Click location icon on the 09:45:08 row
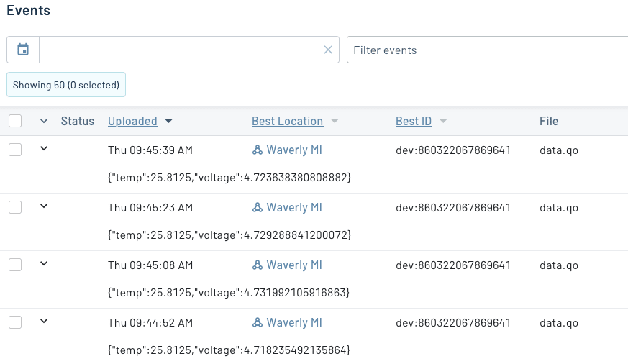This screenshot has height=364, width=628. [258, 265]
